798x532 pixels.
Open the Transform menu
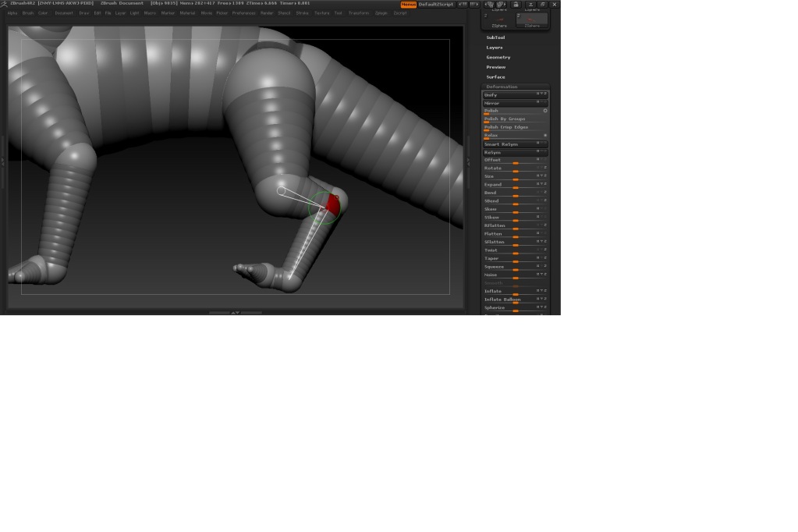pos(359,13)
